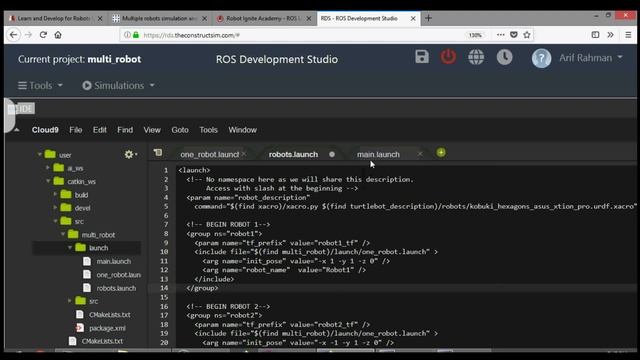
Task: Open robots.launch in the file tree
Action: pyautogui.click(x=116, y=288)
